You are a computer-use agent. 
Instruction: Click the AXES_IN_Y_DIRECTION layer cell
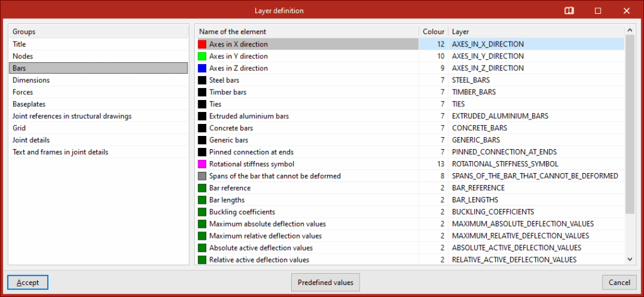click(x=536, y=56)
